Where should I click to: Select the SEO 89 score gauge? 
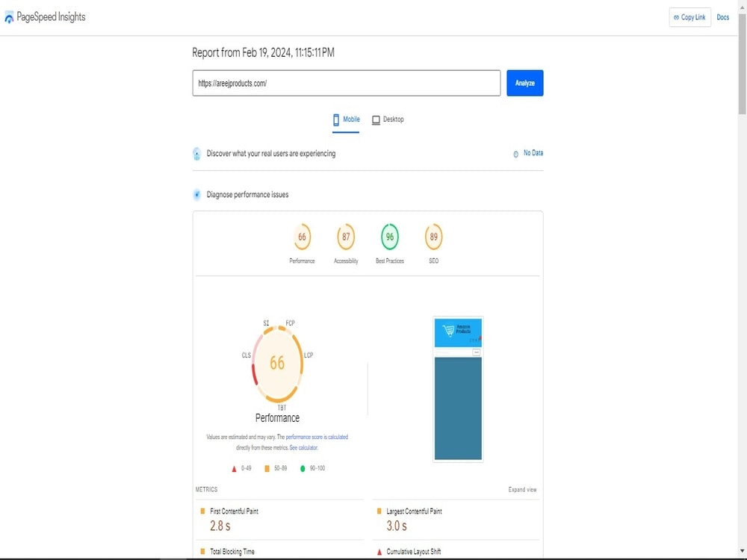(433, 237)
